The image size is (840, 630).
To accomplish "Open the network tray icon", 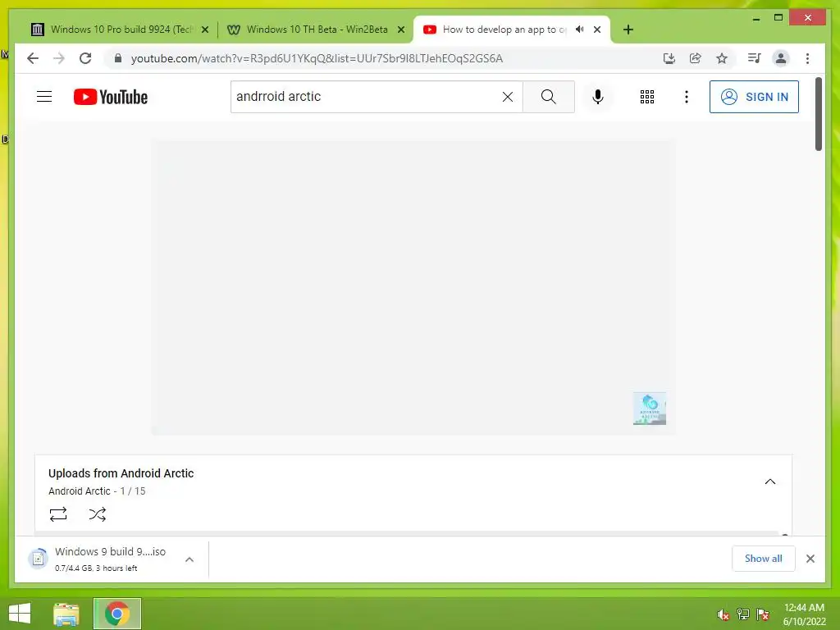I will (743, 614).
